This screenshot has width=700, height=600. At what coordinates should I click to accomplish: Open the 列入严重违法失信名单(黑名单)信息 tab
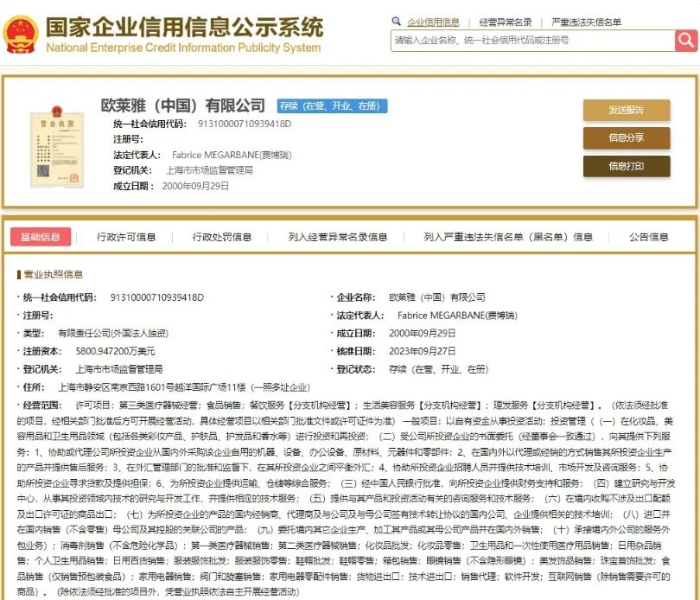click(508, 237)
